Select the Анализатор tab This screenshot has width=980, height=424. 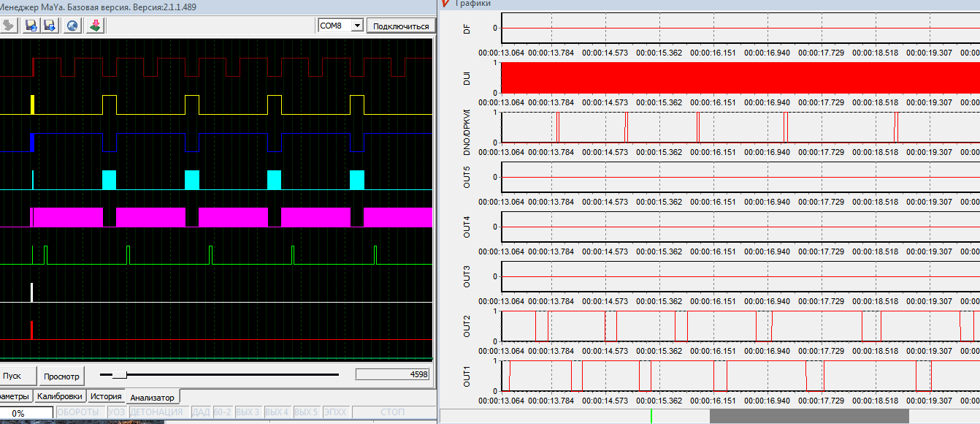click(153, 397)
